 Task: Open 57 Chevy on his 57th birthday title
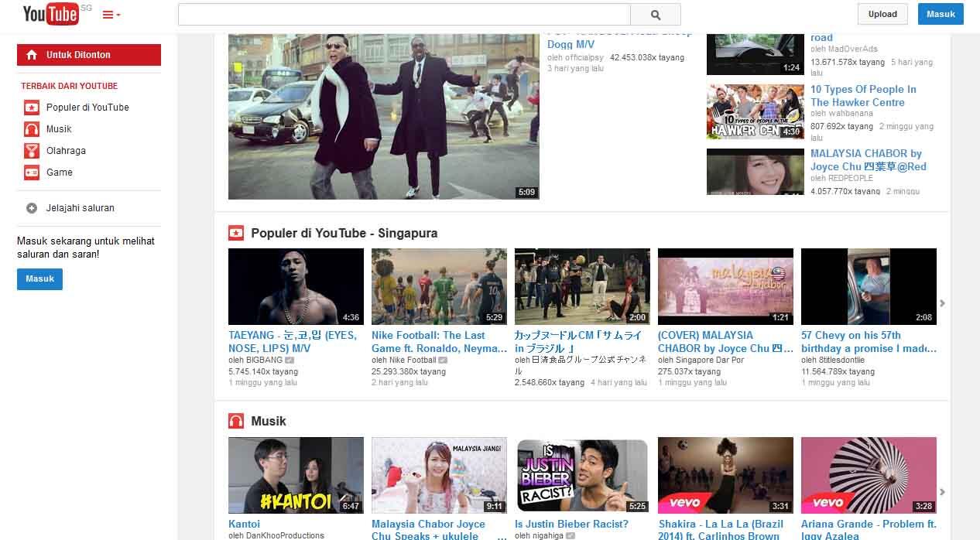coord(869,342)
